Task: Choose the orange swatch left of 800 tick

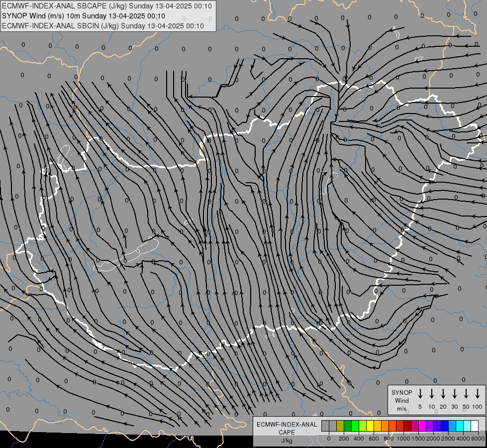Action: tap(385, 426)
